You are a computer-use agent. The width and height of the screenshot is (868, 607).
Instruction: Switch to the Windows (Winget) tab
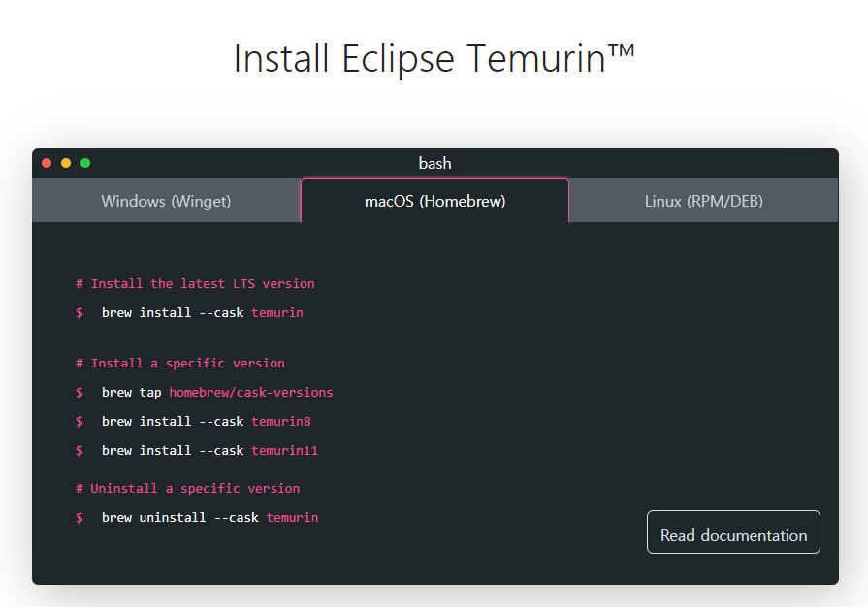(166, 201)
